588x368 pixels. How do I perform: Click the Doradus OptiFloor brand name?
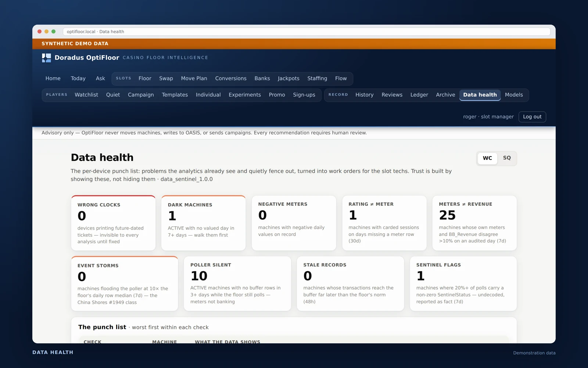[87, 58]
